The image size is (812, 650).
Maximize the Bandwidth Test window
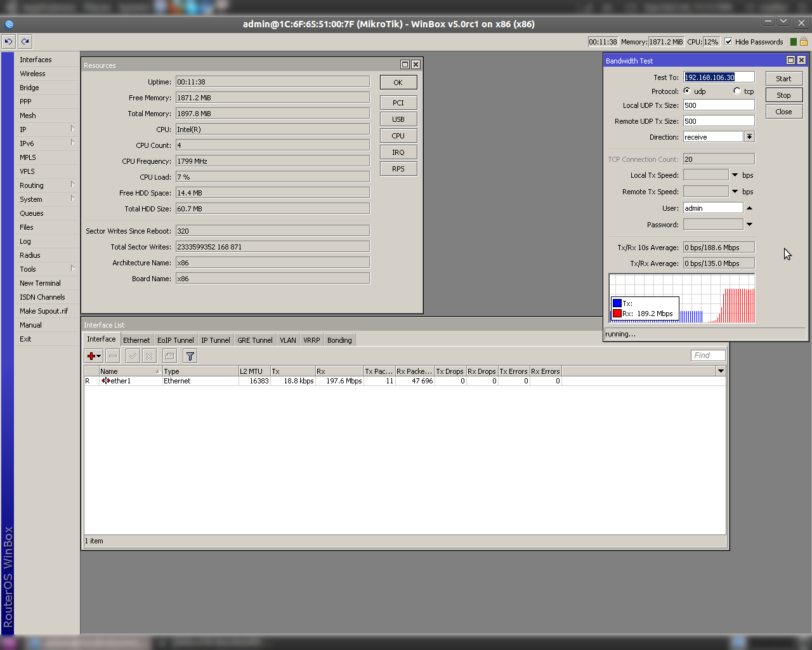click(x=790, y=60)
